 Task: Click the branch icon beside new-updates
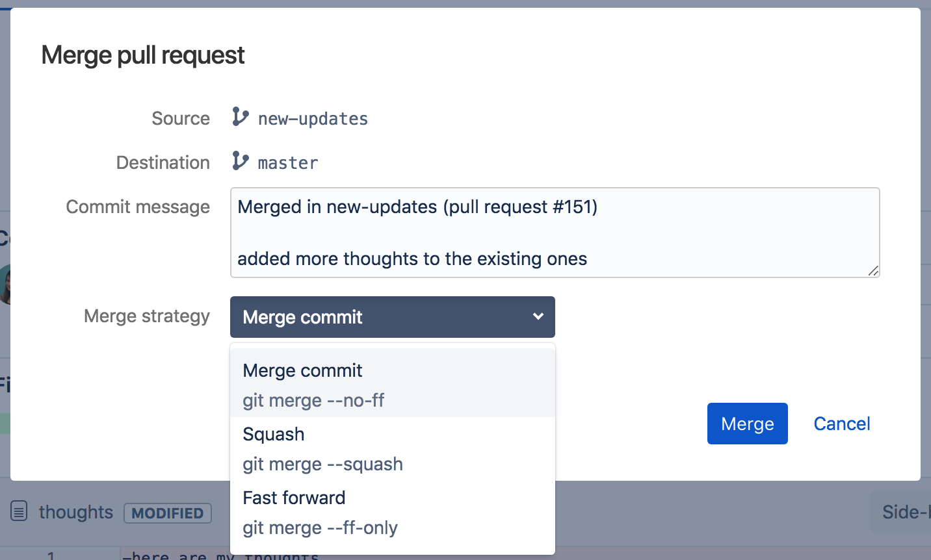tap(241, 117)
